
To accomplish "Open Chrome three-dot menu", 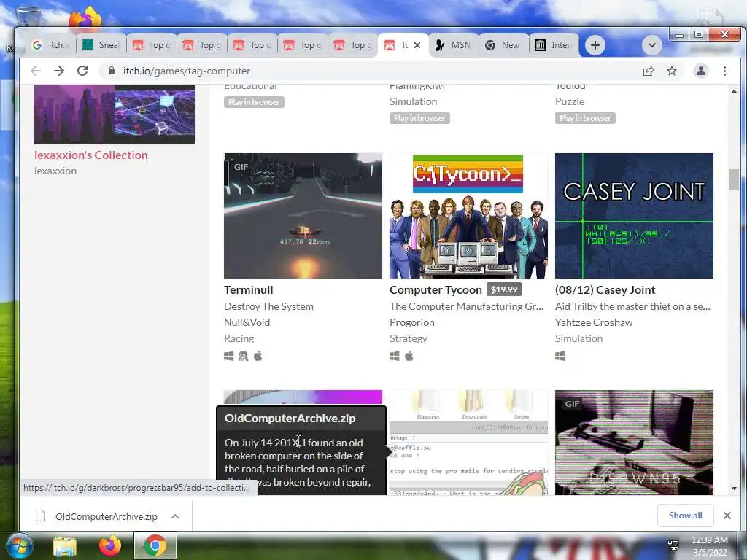I will (724, 71).
